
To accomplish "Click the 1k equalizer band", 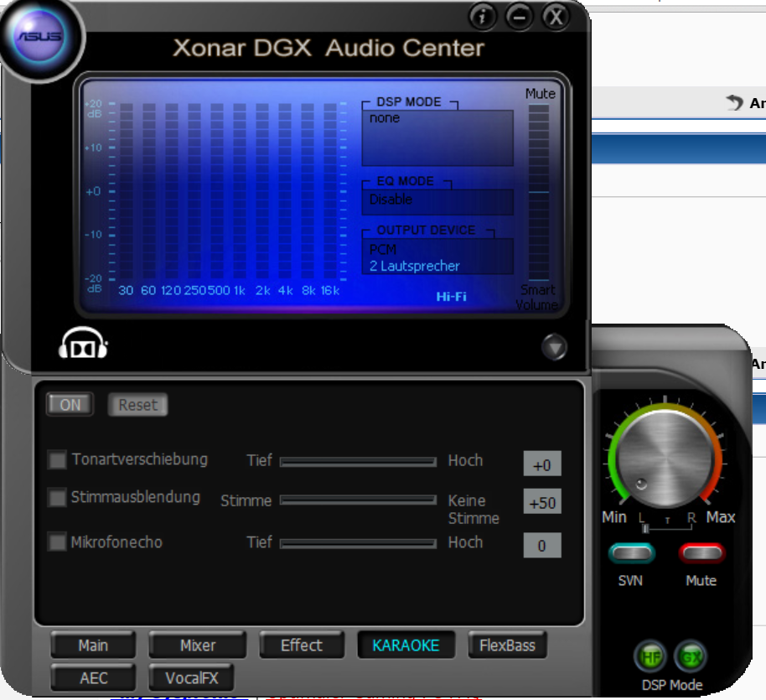I will [240, 191].
